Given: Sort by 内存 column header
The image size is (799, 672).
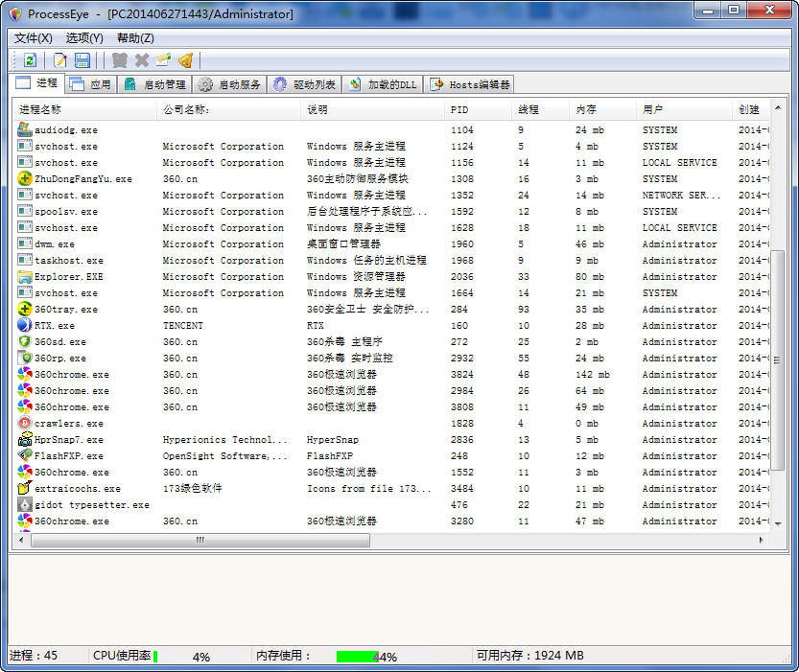Looking at the screenshot, I should click(x=602, y=109).
